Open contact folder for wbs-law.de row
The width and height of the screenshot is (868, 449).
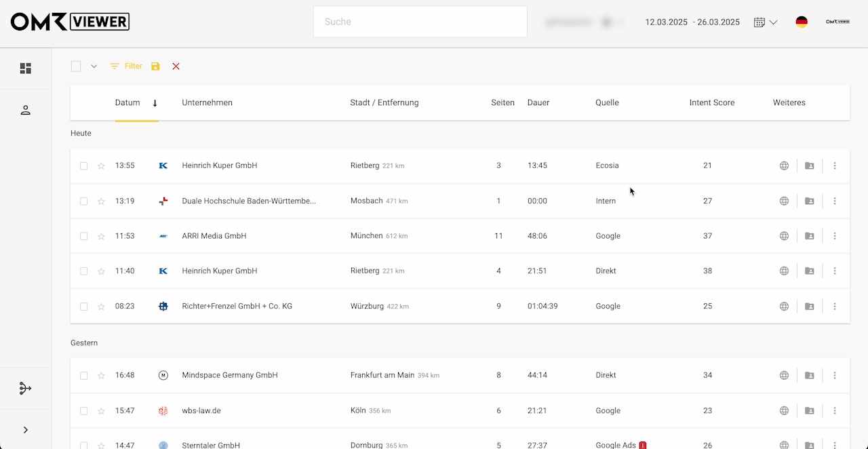[x=809, y=411]
